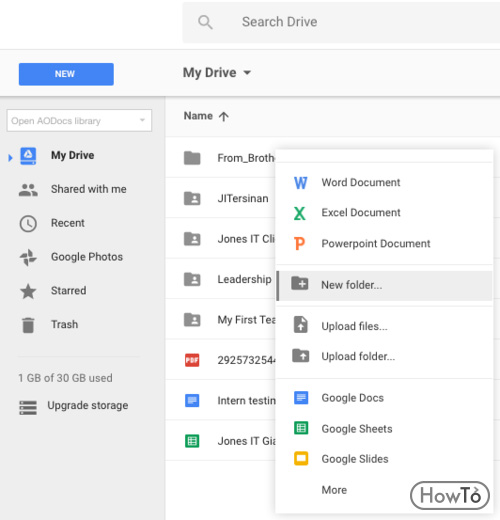
Task: Click the Google Docs menu icon
Action: (301, 398)
